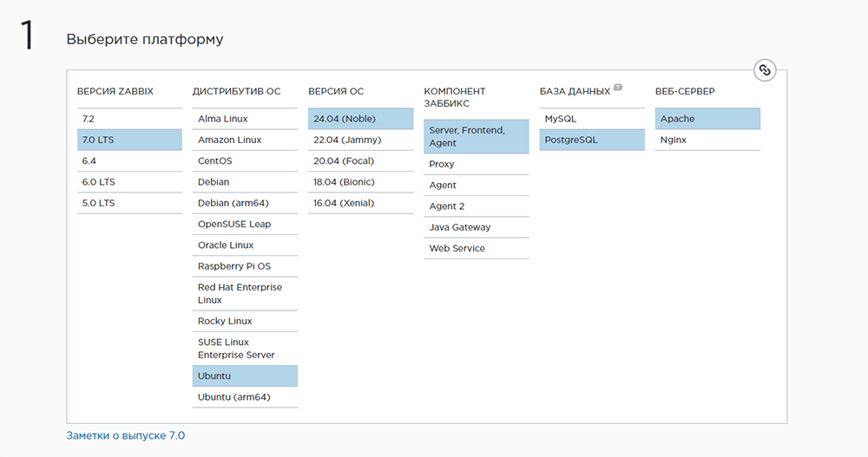Choose Rocky Linux distribution

tap(245, 322)
